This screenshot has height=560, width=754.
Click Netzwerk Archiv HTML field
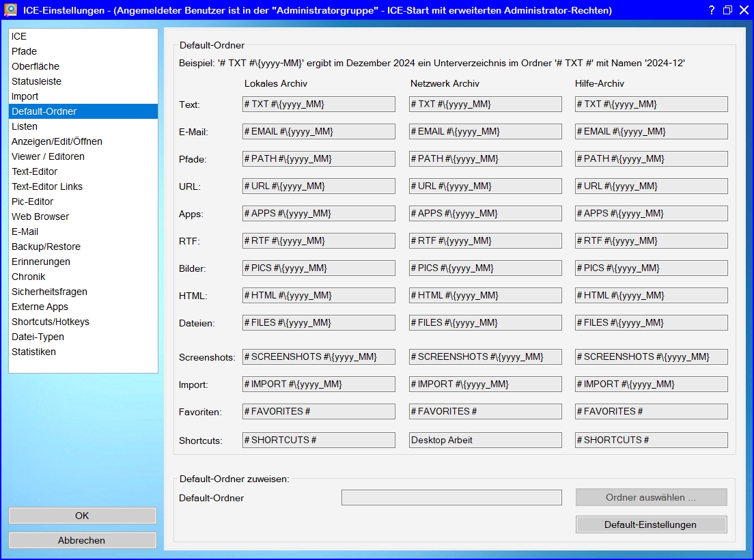(485, 296)
